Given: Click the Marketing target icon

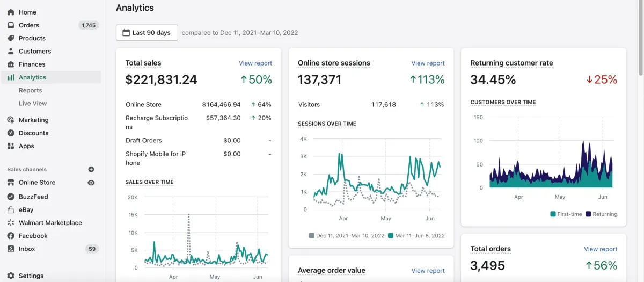Looking at the screenshot, I should 11,120.
